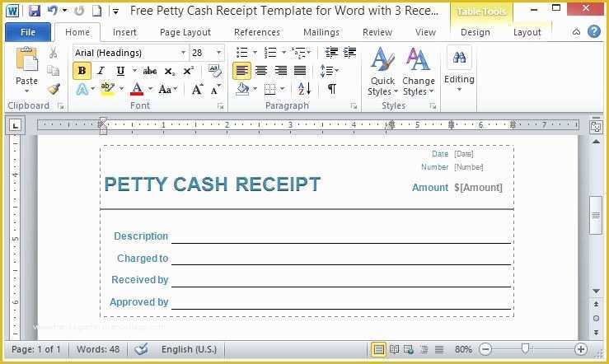Sort text A to Z
The height and width of the screenshot is (364, 609).
click(x=304, y=89)
